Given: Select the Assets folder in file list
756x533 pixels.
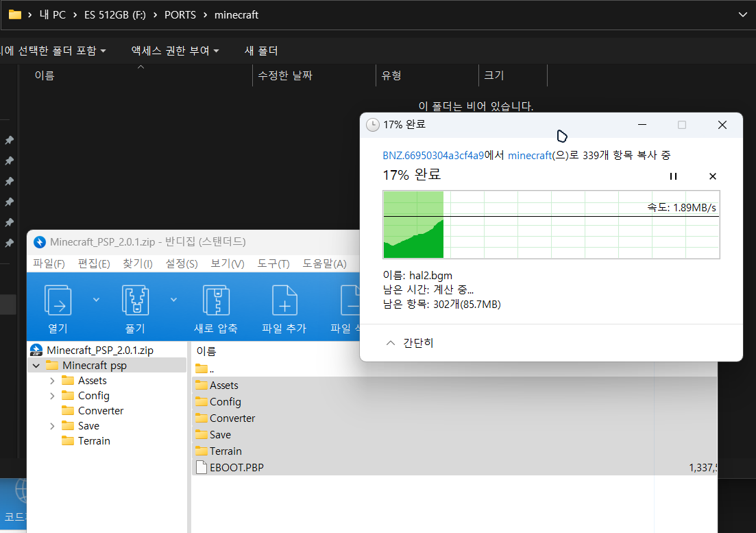Looking at the screenshot, I should tap(223, 386).
